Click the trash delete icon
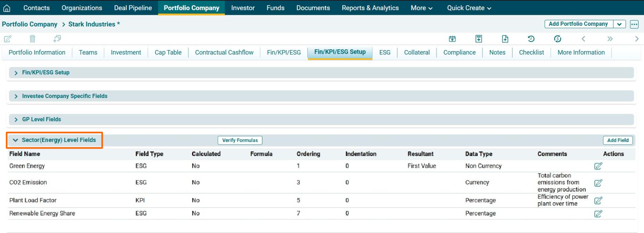Screen dimensions: 644x233 (x=32, y=39)
